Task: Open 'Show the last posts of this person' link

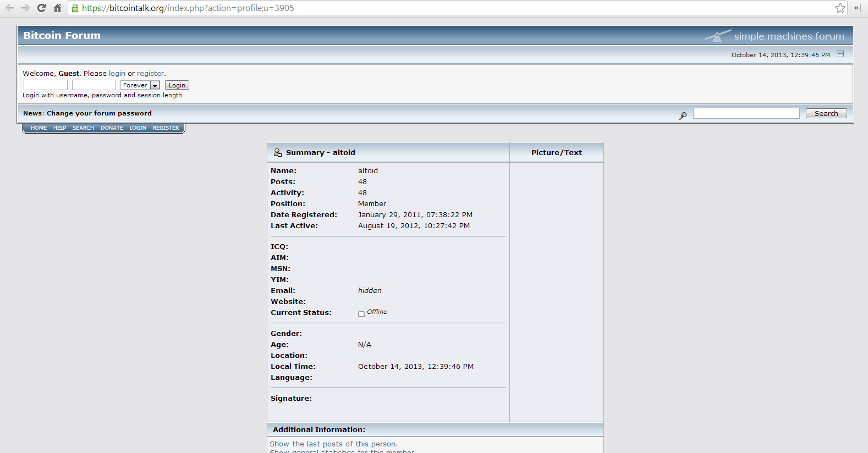Action: tap(333, 444)
